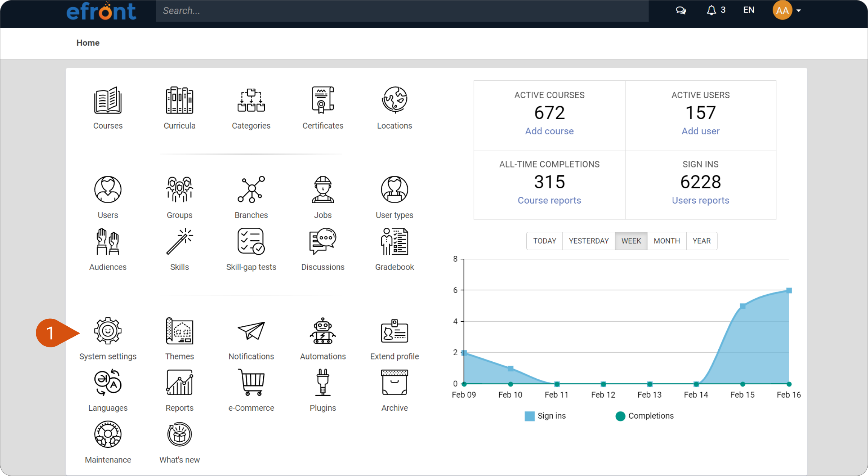Image resolution: width=868 pixels, height=476 pixels.
Task: Open the Plugins plug icon
Action: pyautogui.click(x=323, y=382)
